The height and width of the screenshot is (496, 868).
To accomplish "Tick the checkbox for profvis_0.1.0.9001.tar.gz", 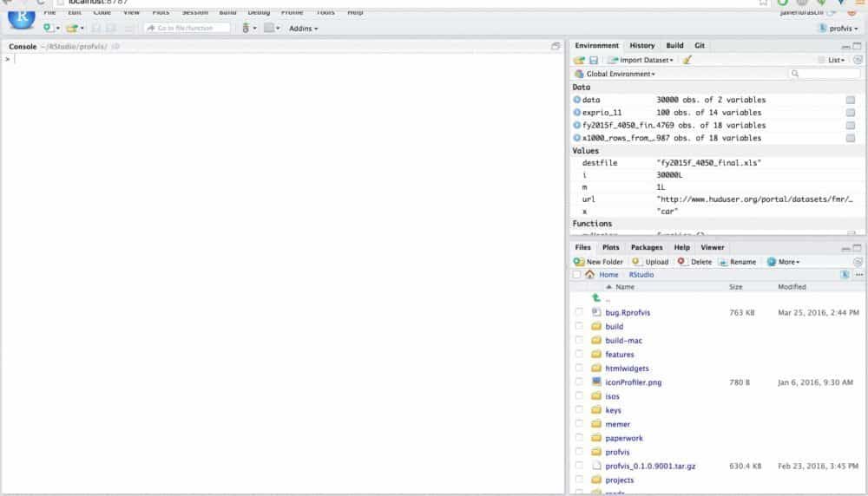I will click(579, 466).
